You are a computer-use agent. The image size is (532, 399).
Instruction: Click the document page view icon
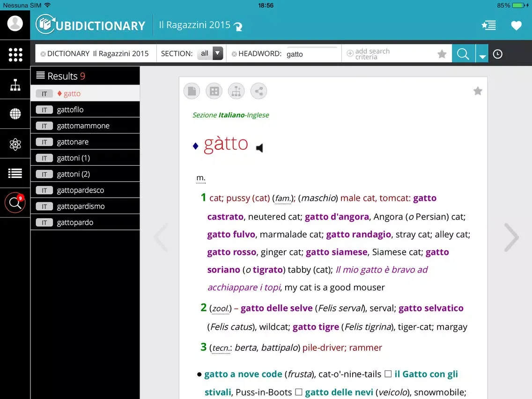point(192,91)
